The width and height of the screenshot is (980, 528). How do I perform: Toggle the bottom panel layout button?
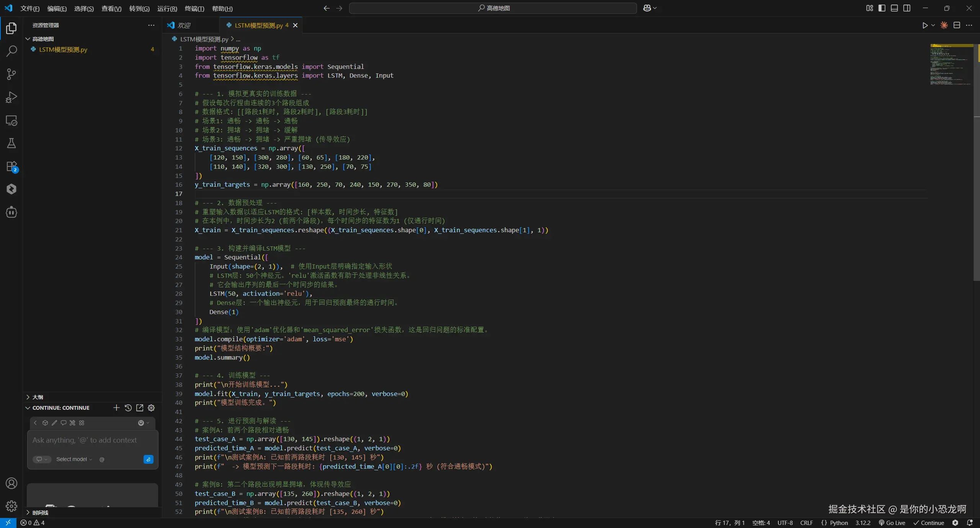click(x=894, y=8)
